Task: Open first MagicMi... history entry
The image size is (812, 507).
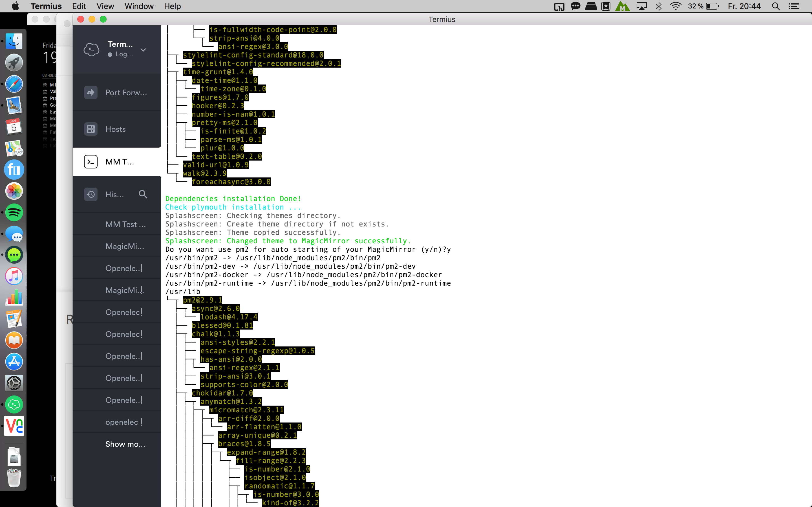Action: tap(125, 246)
